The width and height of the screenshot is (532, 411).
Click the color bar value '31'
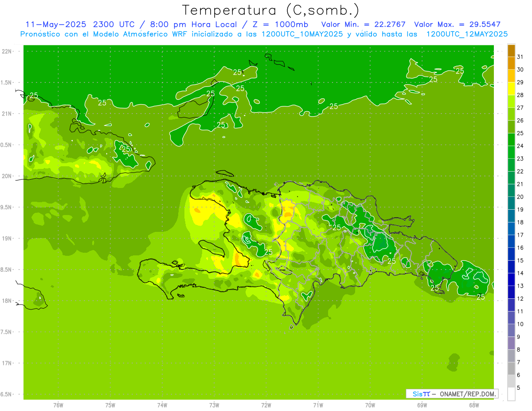point(520,56)
